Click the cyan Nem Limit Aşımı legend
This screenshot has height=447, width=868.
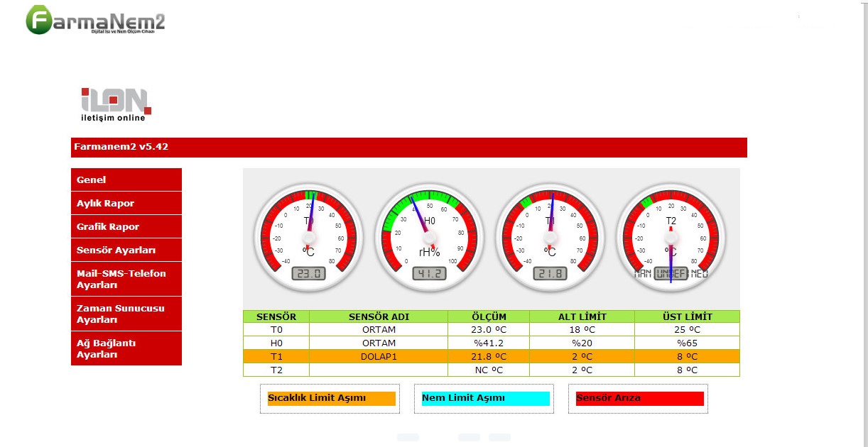pos(485,398)
